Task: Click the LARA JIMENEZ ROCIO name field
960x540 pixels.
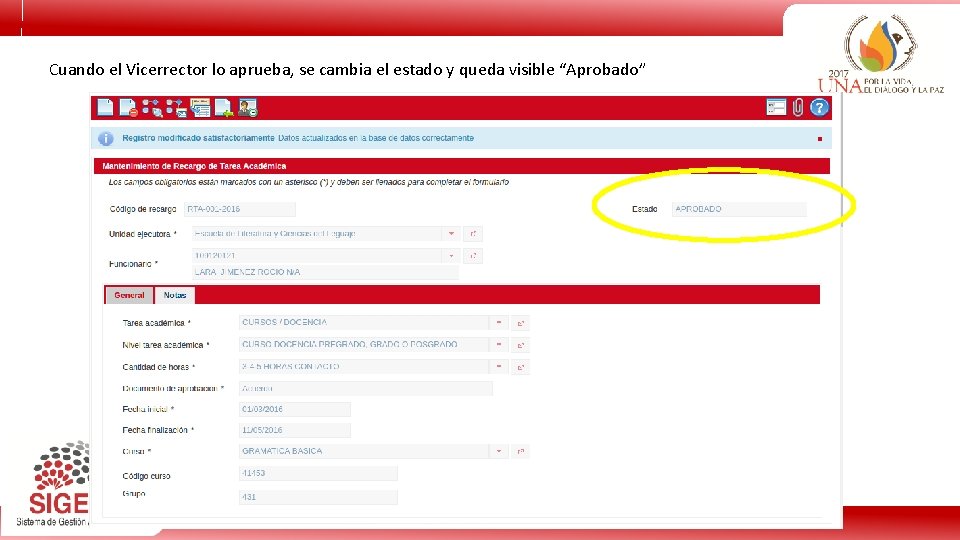Action: [x=325, y=272]
